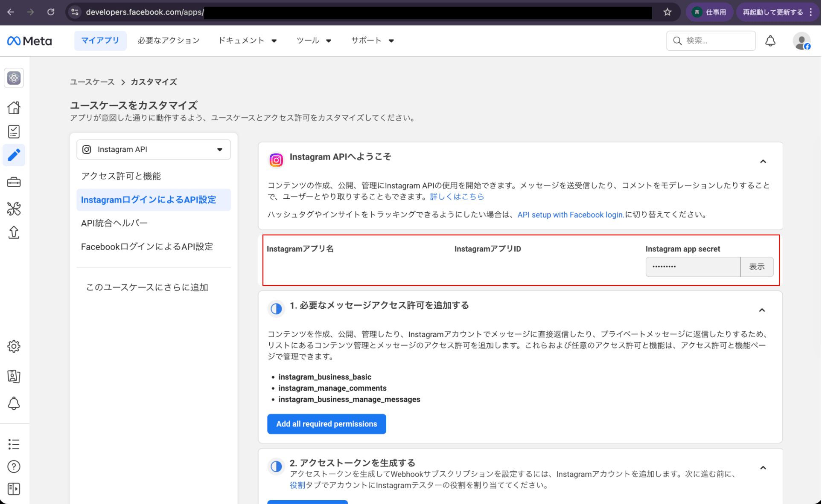Click the home icon in left sidebar
Viewport: 822px width, 504px height.
pyautogui.click(x=14, y=107)
